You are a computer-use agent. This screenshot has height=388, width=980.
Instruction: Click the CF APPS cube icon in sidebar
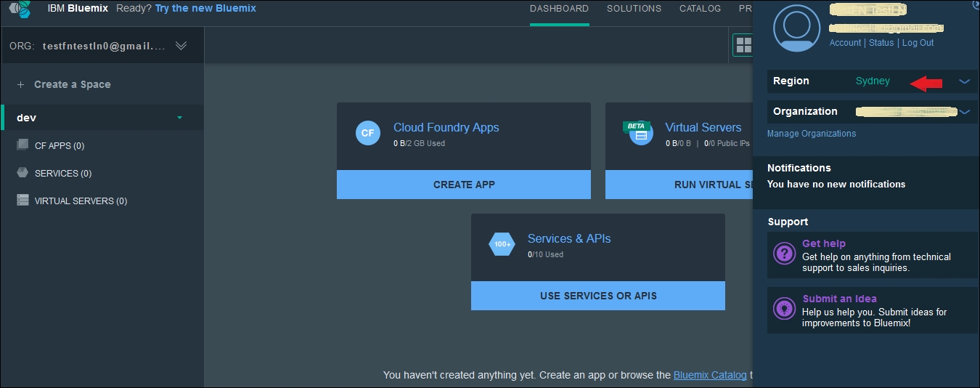point(23,145)
